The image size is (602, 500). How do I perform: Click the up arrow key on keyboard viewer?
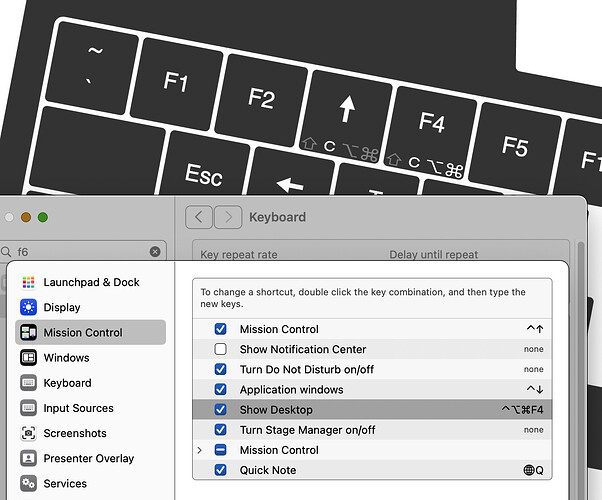(346, 115)
